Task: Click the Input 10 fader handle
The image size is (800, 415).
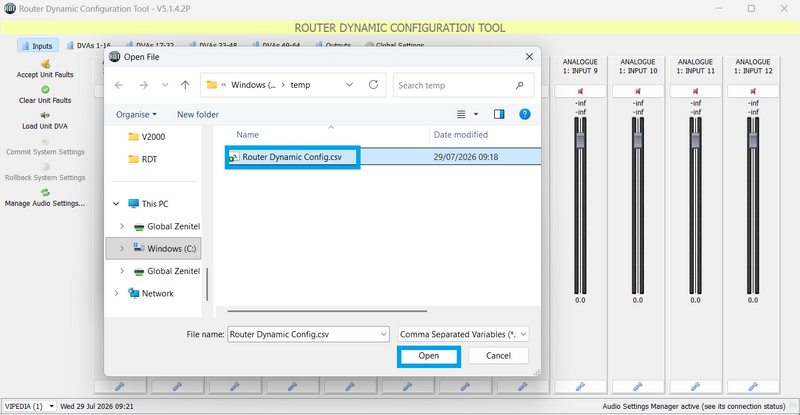Action: pyautogui.click(x=638, y=140)
